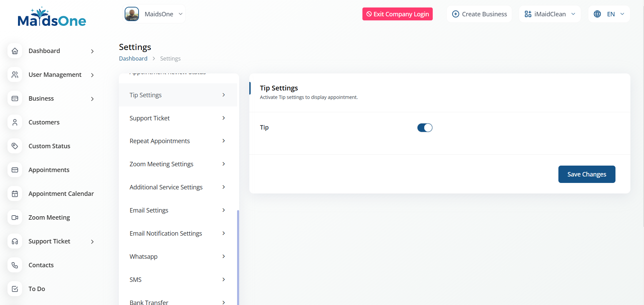Click the Appointment Calendar icon
The height and width of the screenshot is (305, 644).
click(x=15, y=194)
